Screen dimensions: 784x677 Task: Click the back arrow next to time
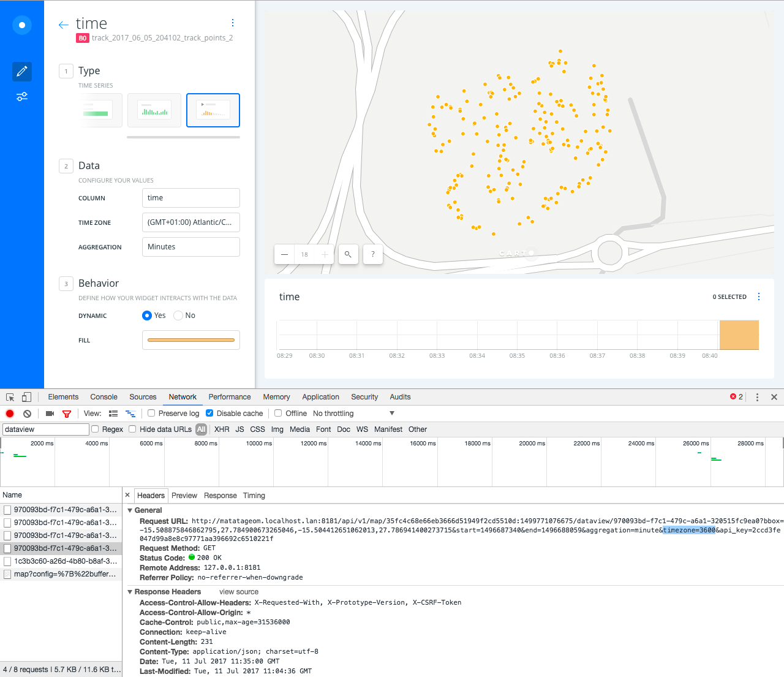click(63, 25)
